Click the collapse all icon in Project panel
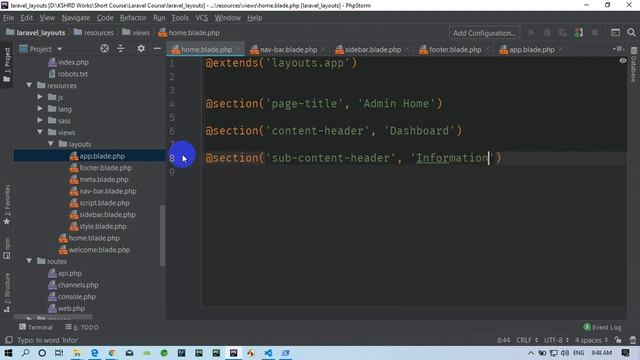This screenshot has height=360, width=640. (x=120, y=49)
